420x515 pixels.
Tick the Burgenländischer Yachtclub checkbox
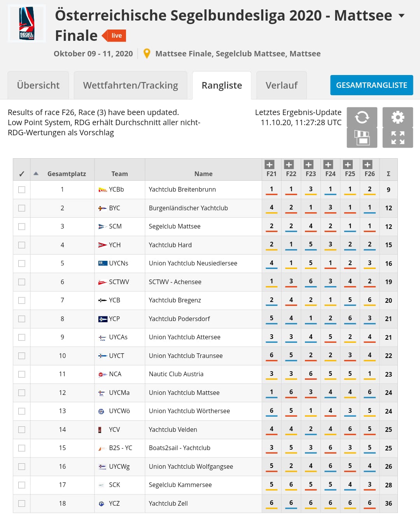[22, 208]
